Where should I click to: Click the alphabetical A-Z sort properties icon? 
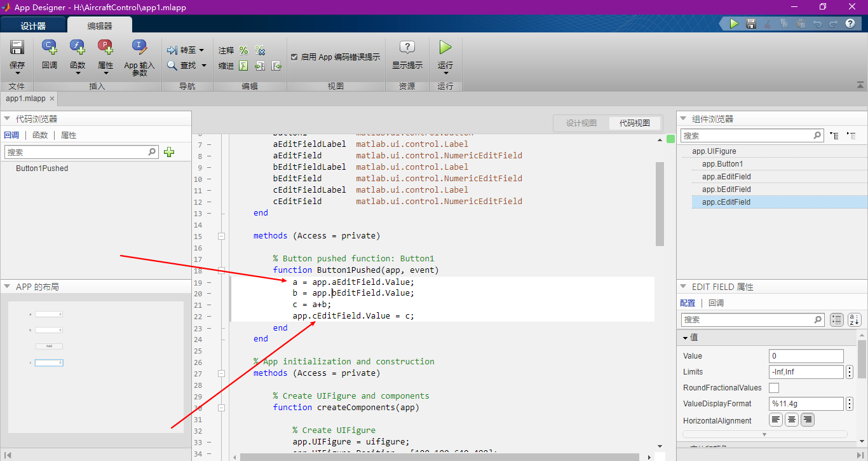pyautogui.click(x=854, y=320)
